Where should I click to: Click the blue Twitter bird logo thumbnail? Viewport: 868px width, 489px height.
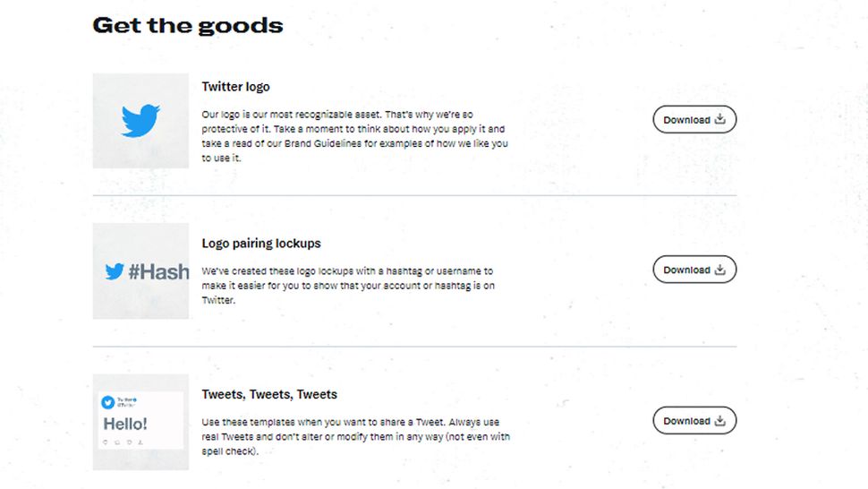pos(140,121)
